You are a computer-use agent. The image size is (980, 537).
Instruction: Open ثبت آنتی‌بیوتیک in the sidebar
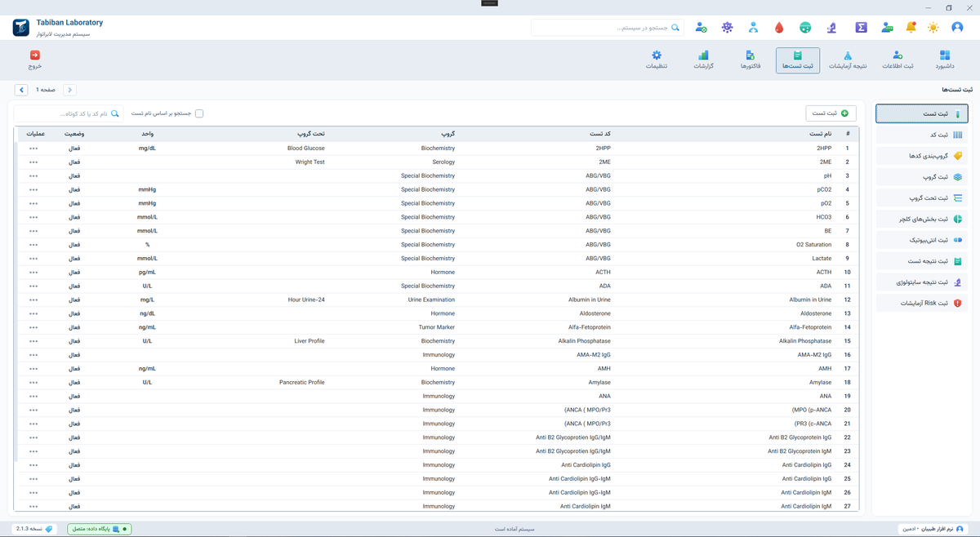[922, 240]
